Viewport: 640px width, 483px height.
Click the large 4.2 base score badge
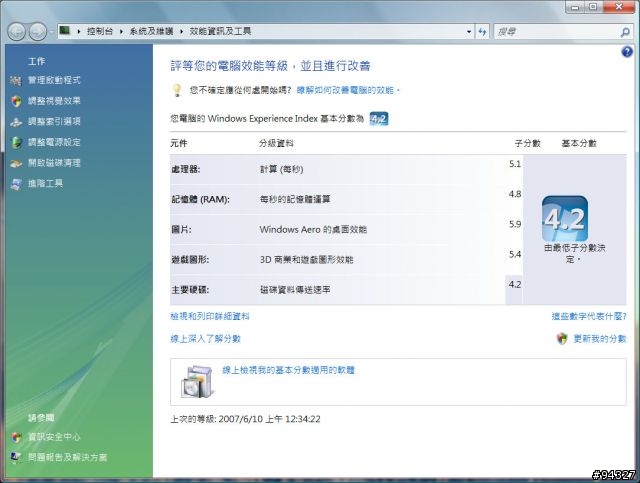(x=565, y=218)
